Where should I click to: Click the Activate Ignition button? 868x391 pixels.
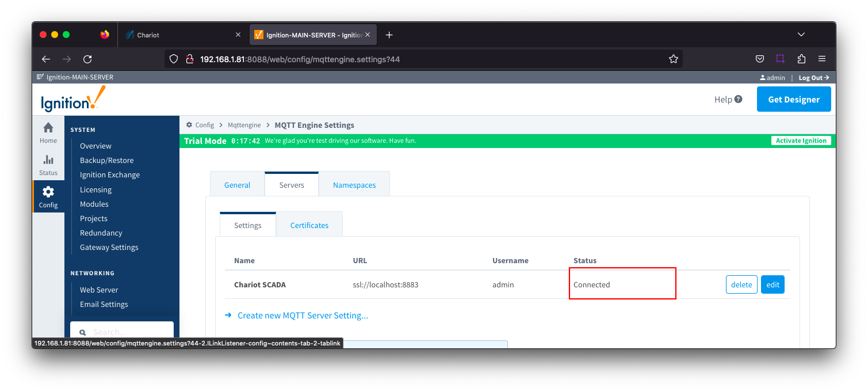pyautogui.click(x=801, y=141)
